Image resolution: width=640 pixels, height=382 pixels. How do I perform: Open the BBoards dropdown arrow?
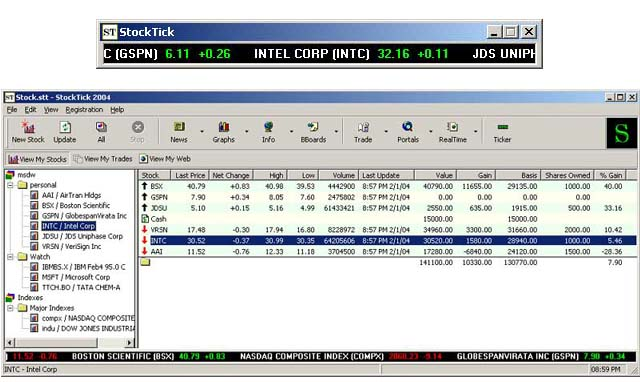336,131
